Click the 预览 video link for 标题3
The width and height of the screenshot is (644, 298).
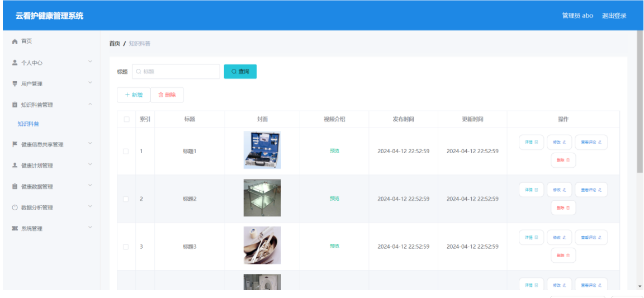click(x=334, y=246)
